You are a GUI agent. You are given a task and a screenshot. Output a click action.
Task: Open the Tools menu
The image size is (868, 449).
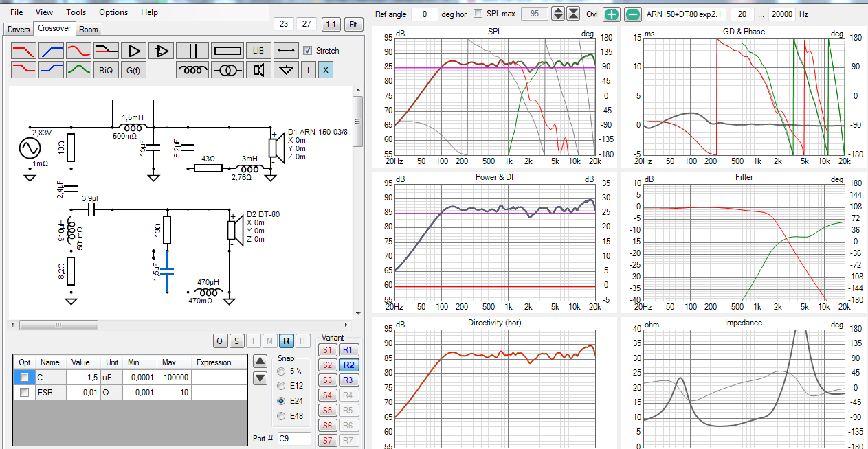click(x=76, y=12)
